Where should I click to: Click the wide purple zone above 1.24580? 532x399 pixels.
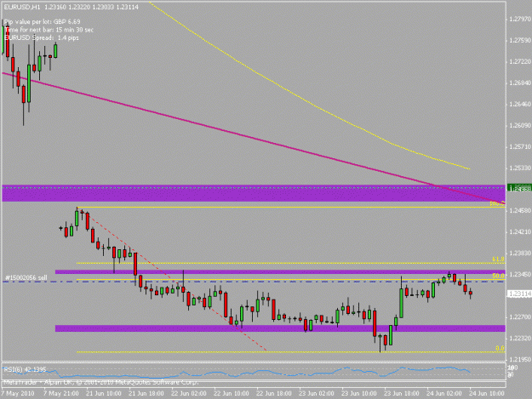pyautogui.click(x=254, y=193)
